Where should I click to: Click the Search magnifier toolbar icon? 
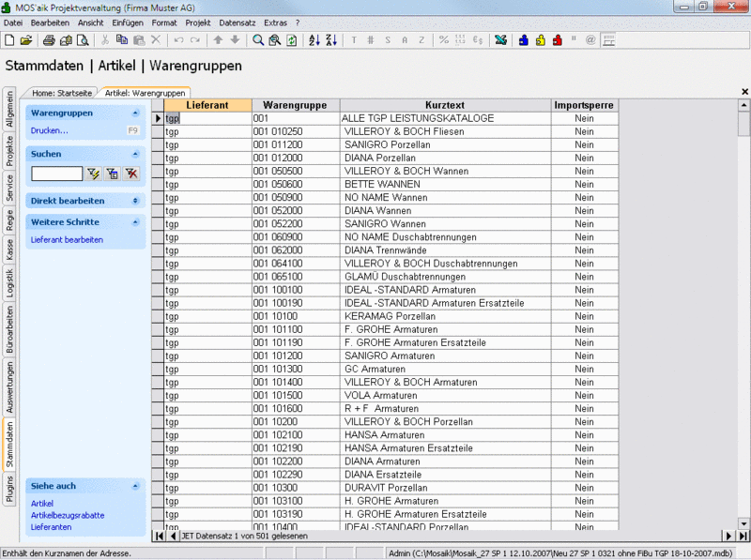(x=258, y=40)
